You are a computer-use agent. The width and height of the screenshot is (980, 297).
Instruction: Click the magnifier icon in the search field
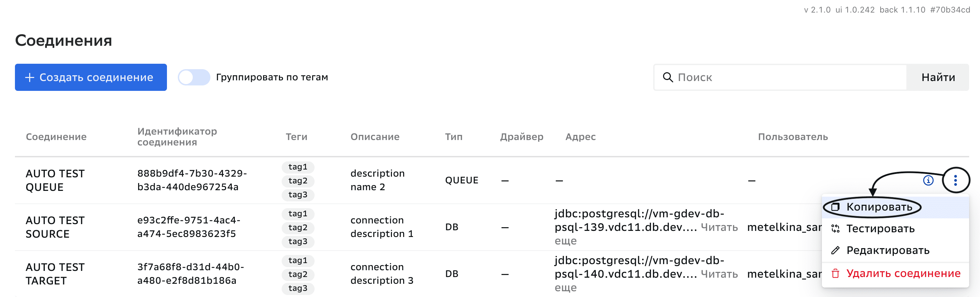pos(668,77)
